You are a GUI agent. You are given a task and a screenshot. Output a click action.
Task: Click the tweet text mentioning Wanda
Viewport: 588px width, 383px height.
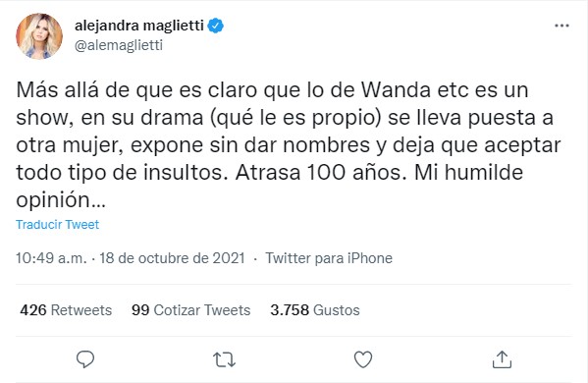click(x=288, y=144)
